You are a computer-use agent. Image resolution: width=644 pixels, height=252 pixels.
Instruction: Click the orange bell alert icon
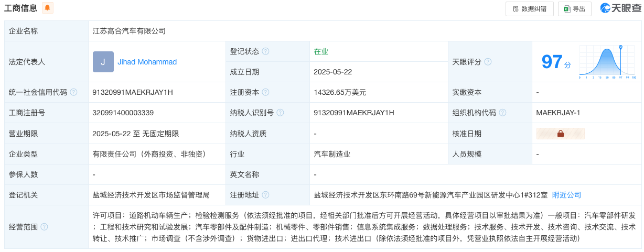tap(48, 8)
